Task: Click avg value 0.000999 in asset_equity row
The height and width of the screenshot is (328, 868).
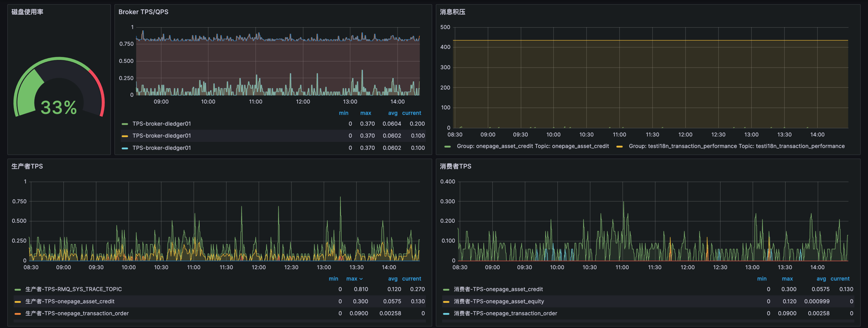Action: tap(817, 301)
